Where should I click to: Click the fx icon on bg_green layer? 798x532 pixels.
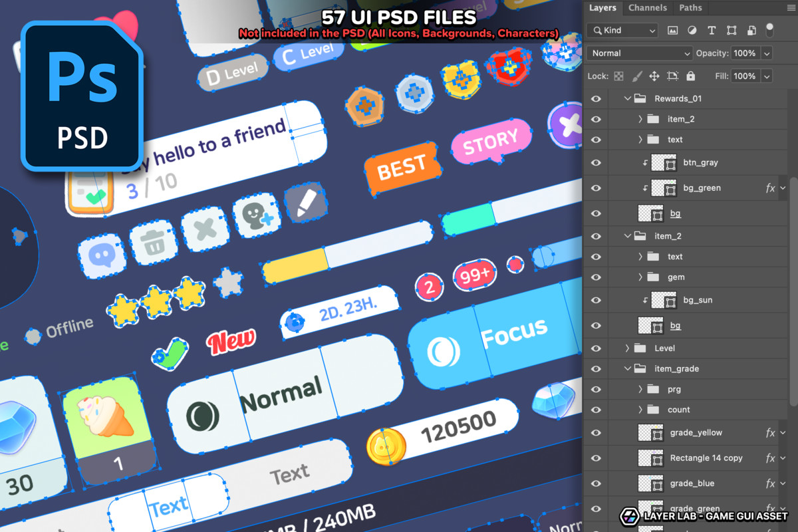tap(770, 188)
